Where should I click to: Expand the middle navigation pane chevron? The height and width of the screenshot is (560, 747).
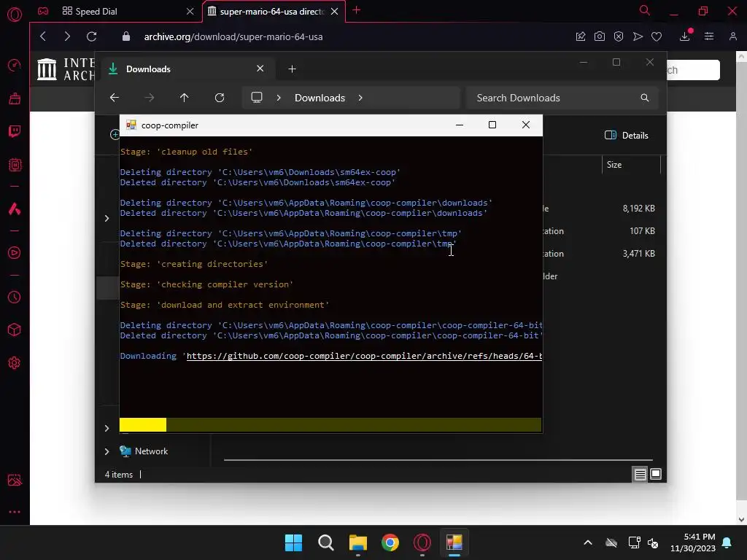point(107,218)
